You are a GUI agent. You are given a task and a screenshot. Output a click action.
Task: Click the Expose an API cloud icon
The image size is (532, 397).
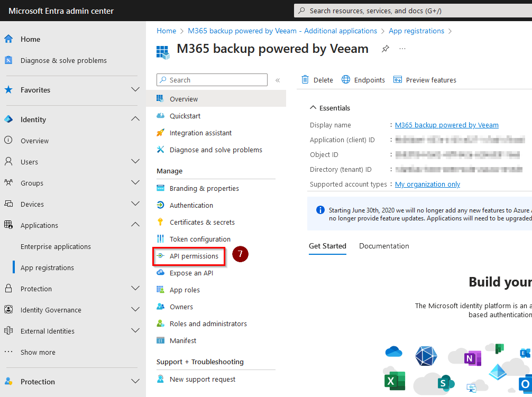[x=160, y=273]
